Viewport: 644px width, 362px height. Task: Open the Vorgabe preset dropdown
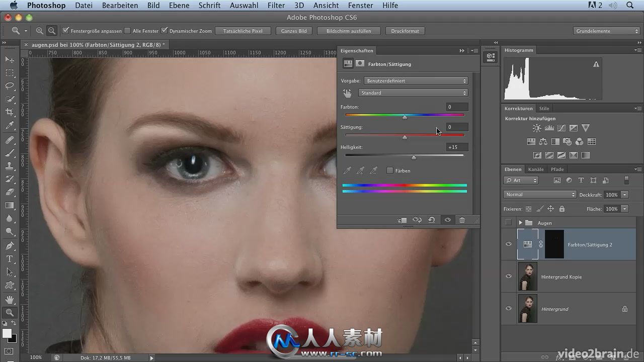tap(416, 80)
